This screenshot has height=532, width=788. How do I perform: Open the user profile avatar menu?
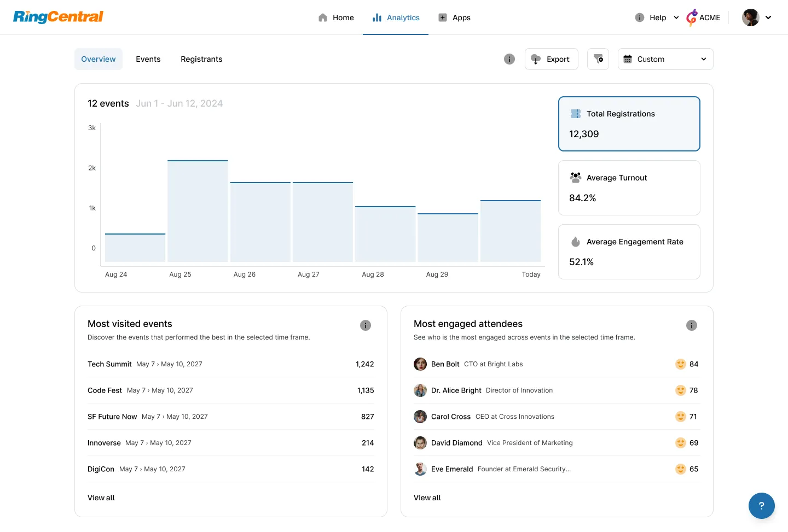click(x=756, y=17)
